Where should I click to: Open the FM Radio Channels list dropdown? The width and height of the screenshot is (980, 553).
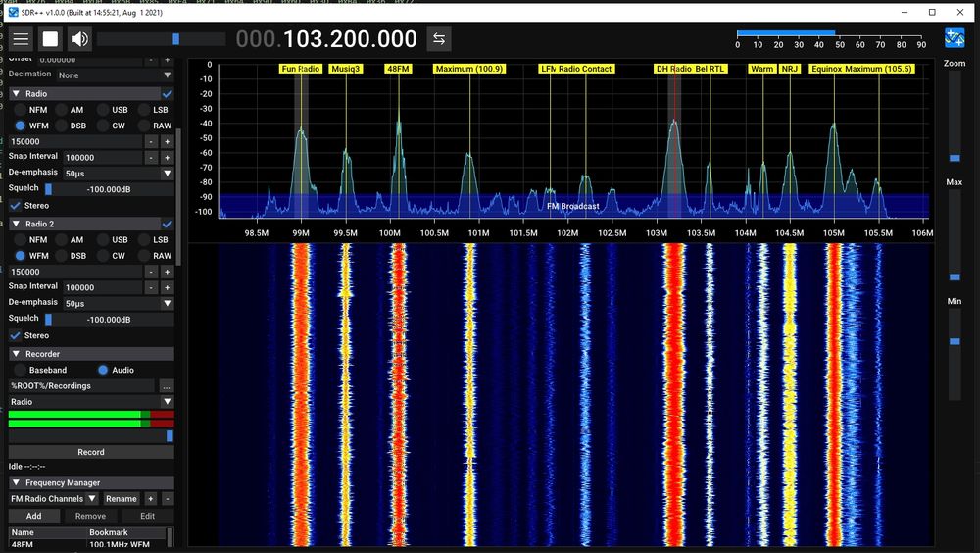point(92,499)
